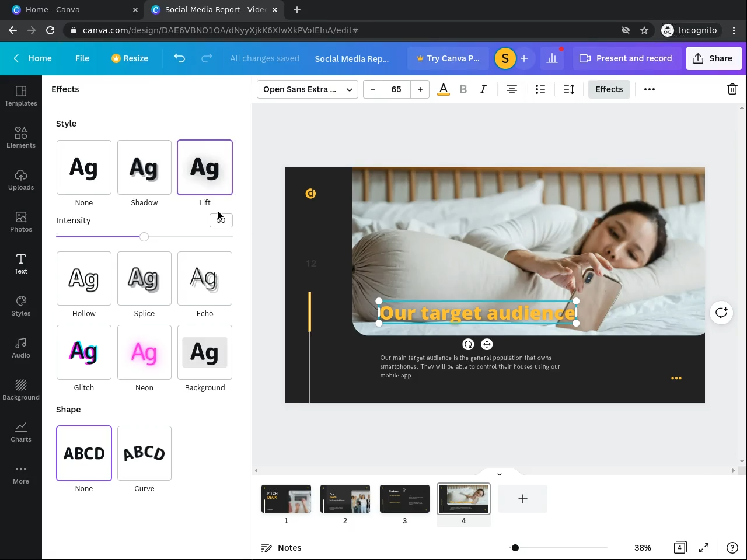This screenshot has height=560, width=747.
Task: Expand the more options ellipsis in toolbar
Action: [650, 89]
